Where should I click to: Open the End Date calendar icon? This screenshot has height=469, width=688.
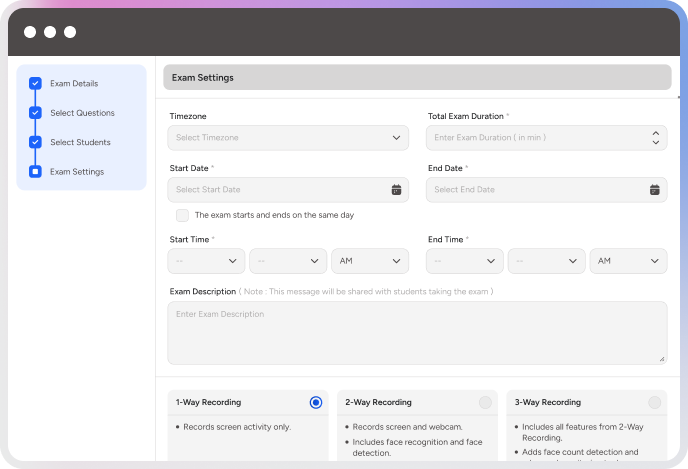click(655, 190)
